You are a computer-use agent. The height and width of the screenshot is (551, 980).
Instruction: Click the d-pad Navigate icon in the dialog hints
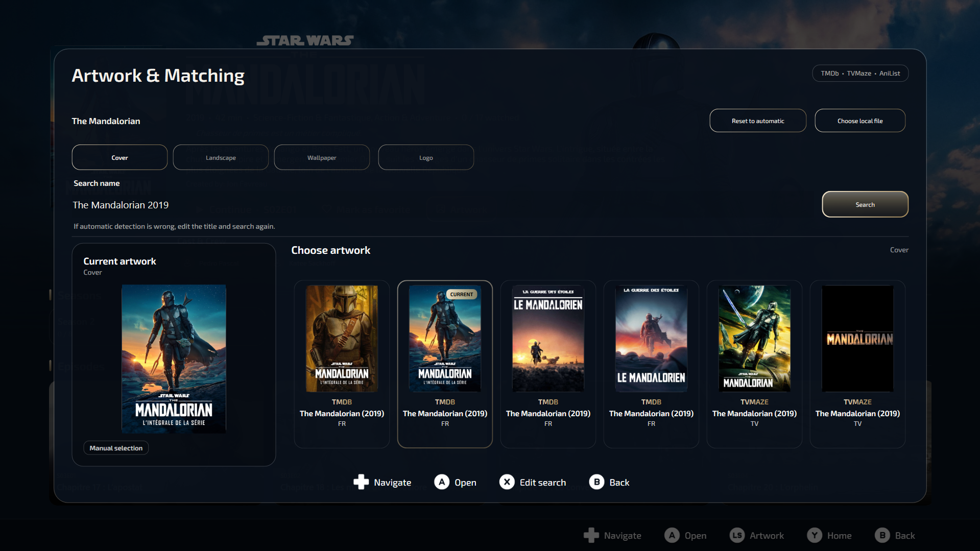click(x=361, y=482)
